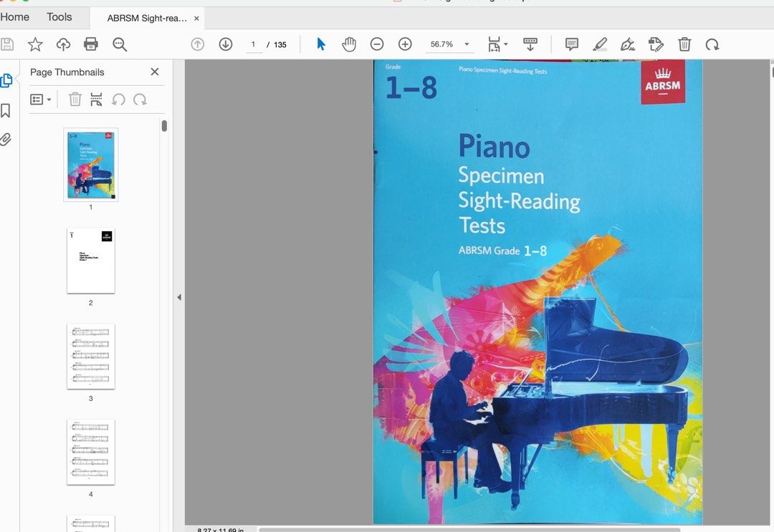Open the page display options dropdown arrow
Viewport: 774px width, 532px height.
tap(505, 44)
